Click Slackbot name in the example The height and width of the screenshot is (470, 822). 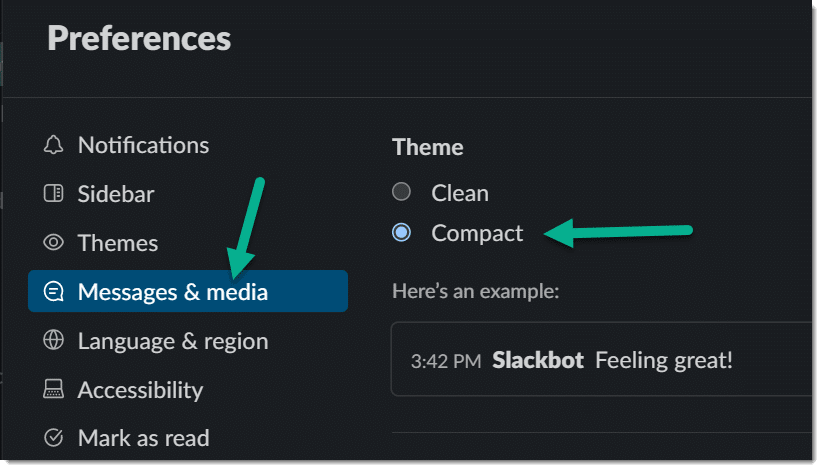(538, 360)
